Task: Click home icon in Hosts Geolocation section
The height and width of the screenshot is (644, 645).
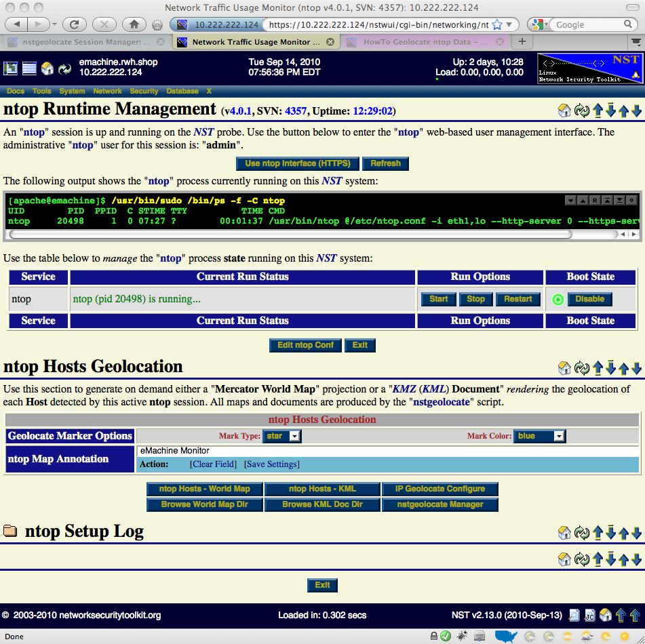Action: (564, 368)
